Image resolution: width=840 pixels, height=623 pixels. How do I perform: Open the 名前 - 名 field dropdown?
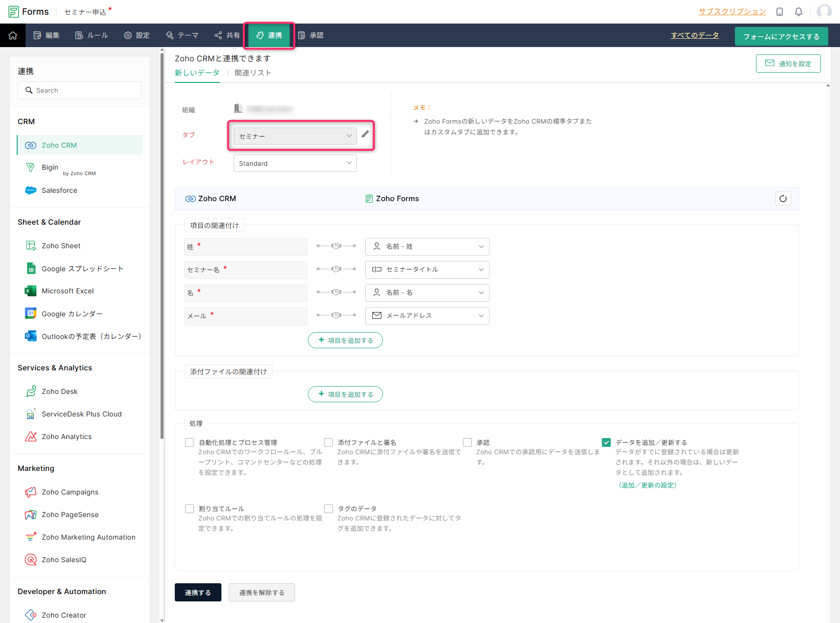[427, 293]
